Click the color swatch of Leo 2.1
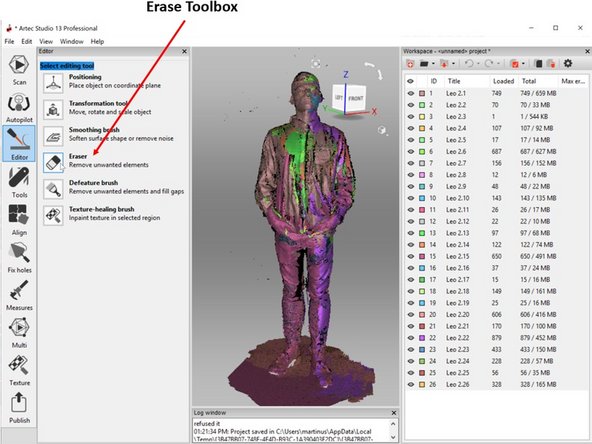Screen dimensions: 592x444 coord(422,93)
